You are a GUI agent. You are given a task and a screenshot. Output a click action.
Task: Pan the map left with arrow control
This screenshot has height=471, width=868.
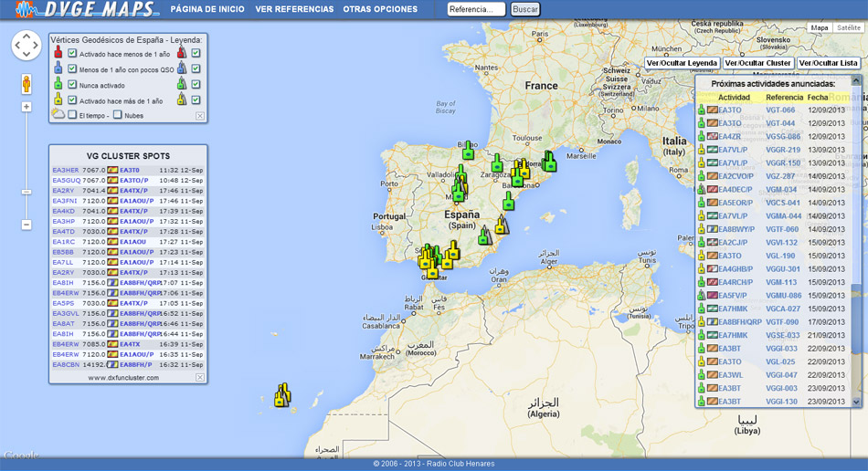16,46
